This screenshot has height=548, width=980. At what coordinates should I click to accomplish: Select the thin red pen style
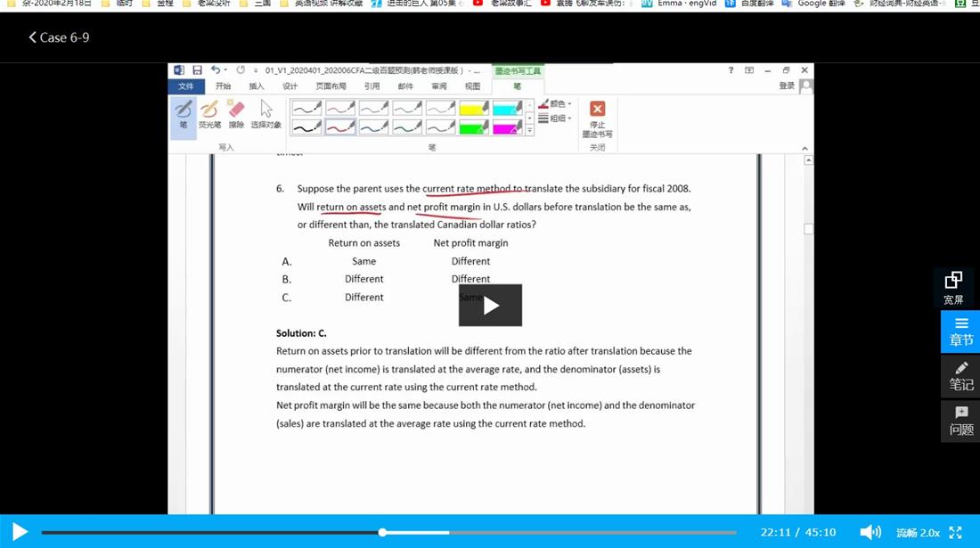click(x=340, y=108)
